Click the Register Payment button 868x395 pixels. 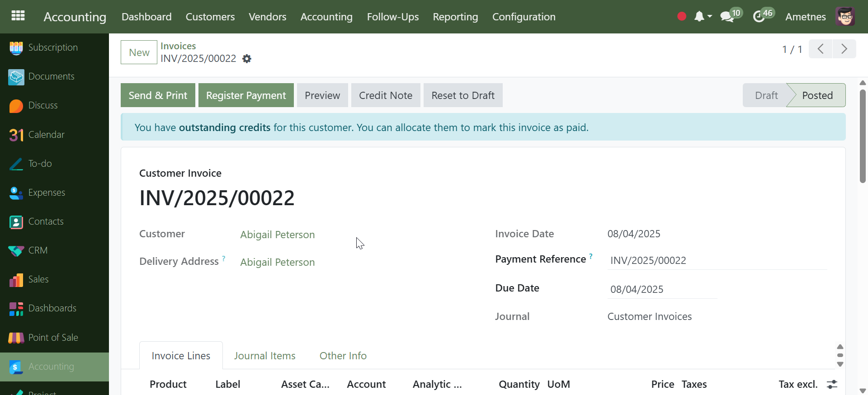pos(246,95)
